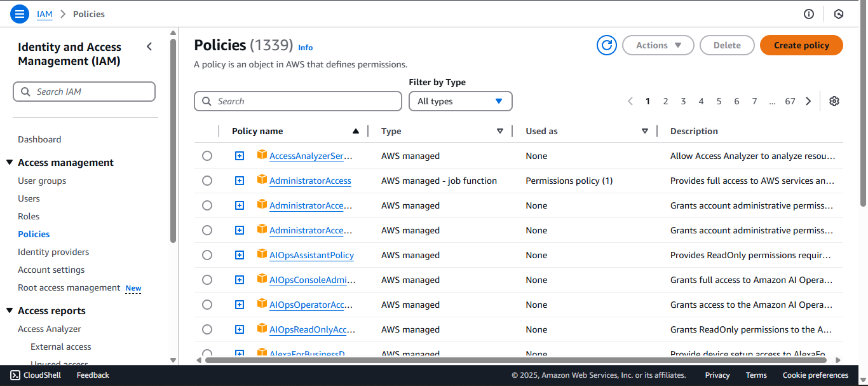Open Identity providers in the sidebar

pos(53,252)
